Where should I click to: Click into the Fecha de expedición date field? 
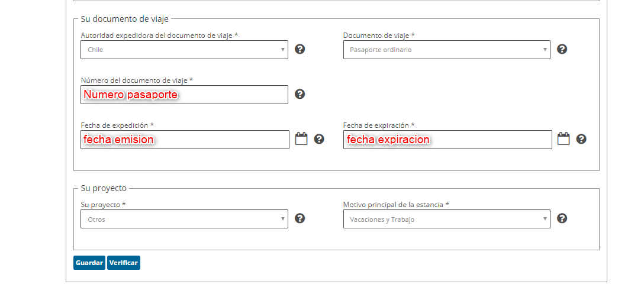pos(185,140)
